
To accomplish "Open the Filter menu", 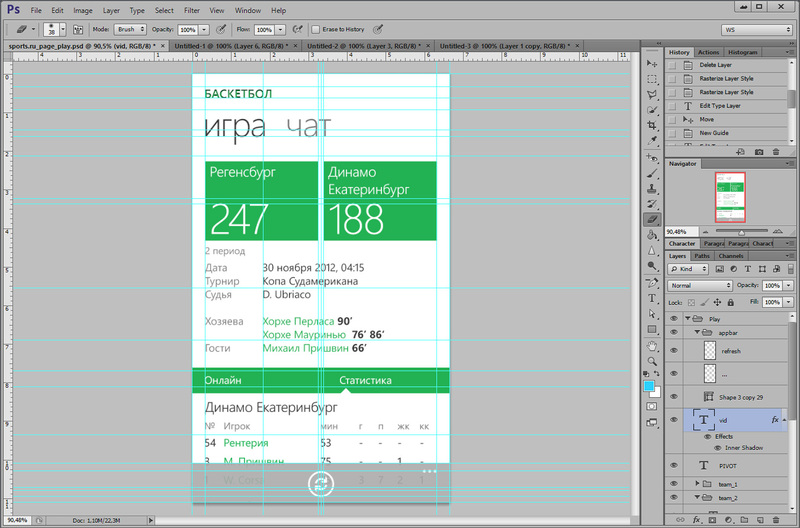I will point(191,10).
